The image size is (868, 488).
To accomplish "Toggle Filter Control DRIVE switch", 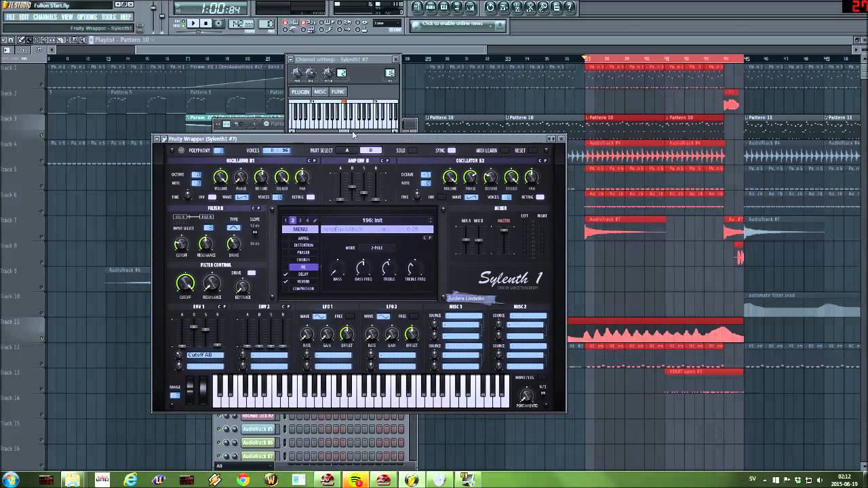I will point(252,273).
